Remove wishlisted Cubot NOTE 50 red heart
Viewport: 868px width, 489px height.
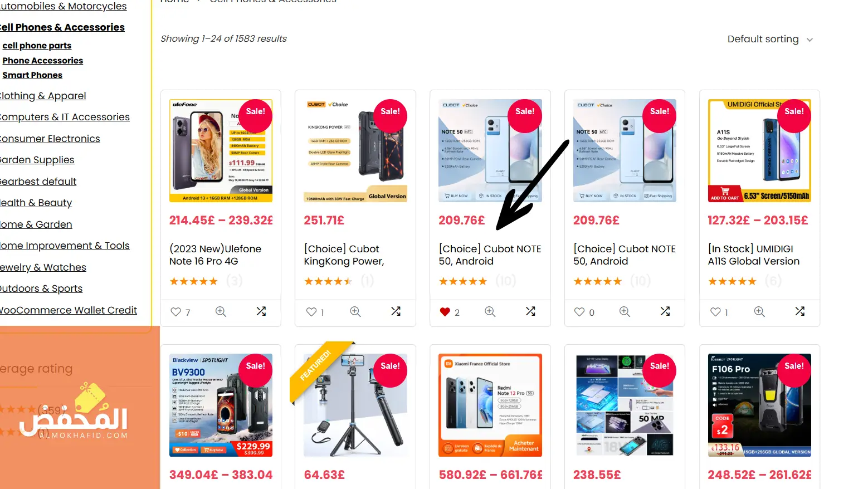tap(445, 312)
